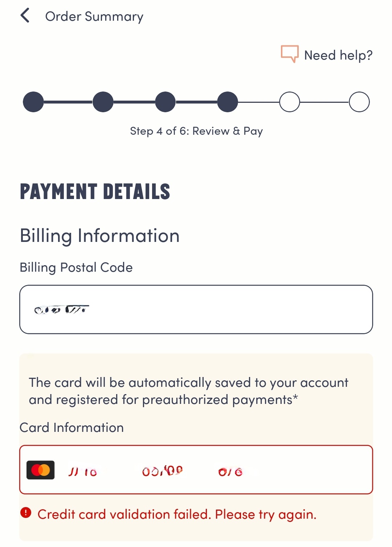
Task: Select the first progress step circle
Action: [x=33, y=102]
